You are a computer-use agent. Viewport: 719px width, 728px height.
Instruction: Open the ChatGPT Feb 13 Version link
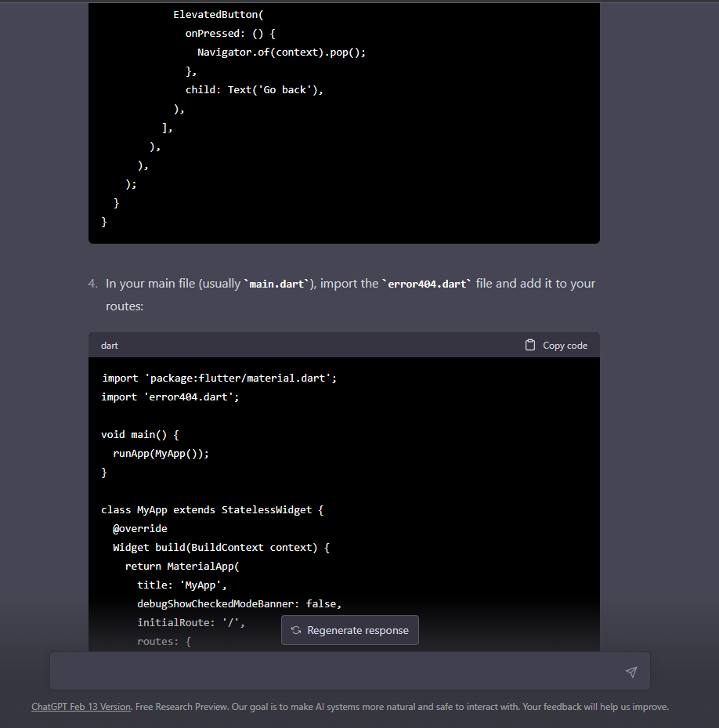[x=81, y=707]
